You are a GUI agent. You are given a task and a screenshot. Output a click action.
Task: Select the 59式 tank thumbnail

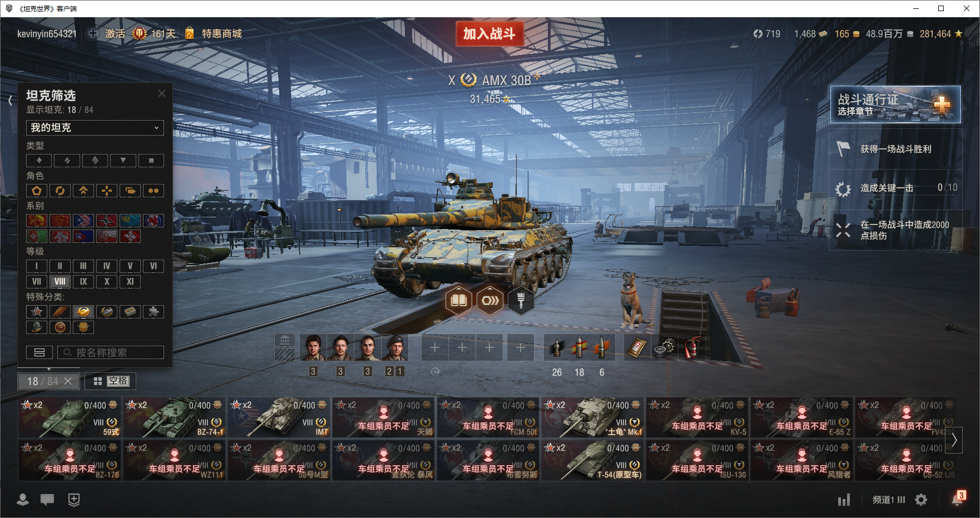pyautogui.click(x=70, y=417)
